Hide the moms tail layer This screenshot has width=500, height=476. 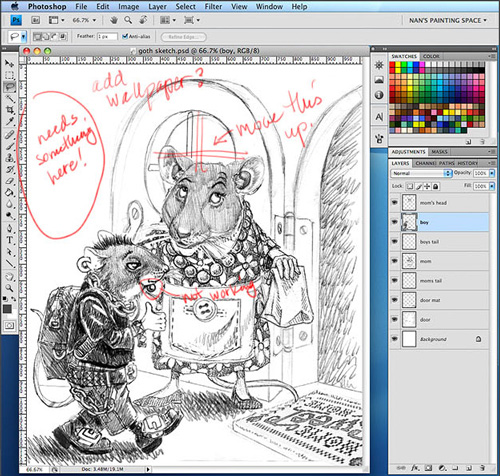395,280
